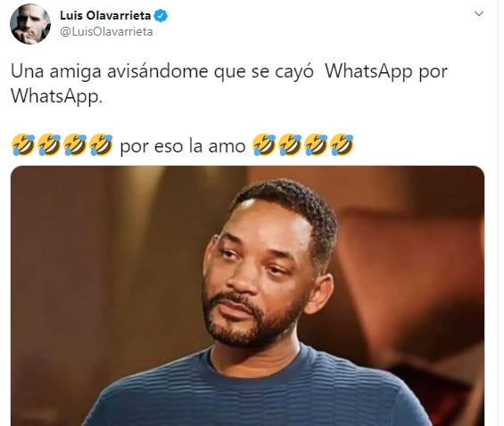This screenshot has width=504, height=426.
Task: Click the first laughing emoji before 'por eso'
Action: 23,145
